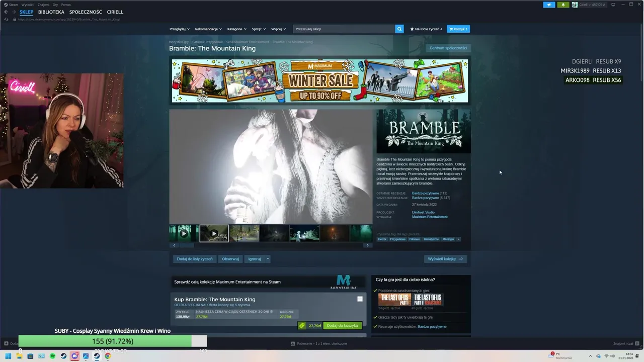Image resolution: width=644 pixels, height=362 pixels.
Task: Click the downloads icon in Steam footer
Action: coord(293,343)
